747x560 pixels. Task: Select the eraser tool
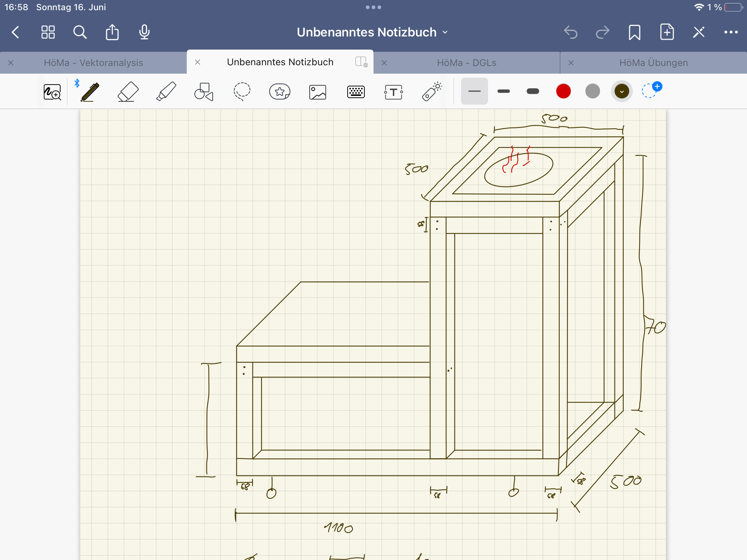point(128,92)
